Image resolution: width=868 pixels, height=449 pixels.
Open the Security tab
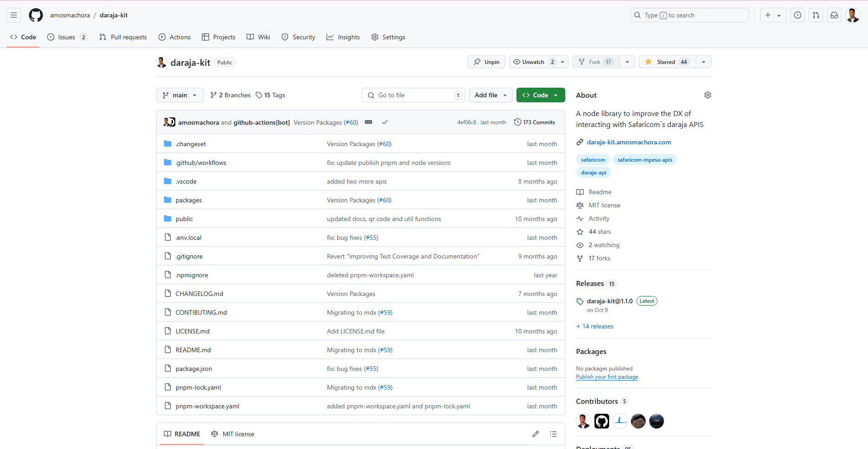(x=299, y=37)
